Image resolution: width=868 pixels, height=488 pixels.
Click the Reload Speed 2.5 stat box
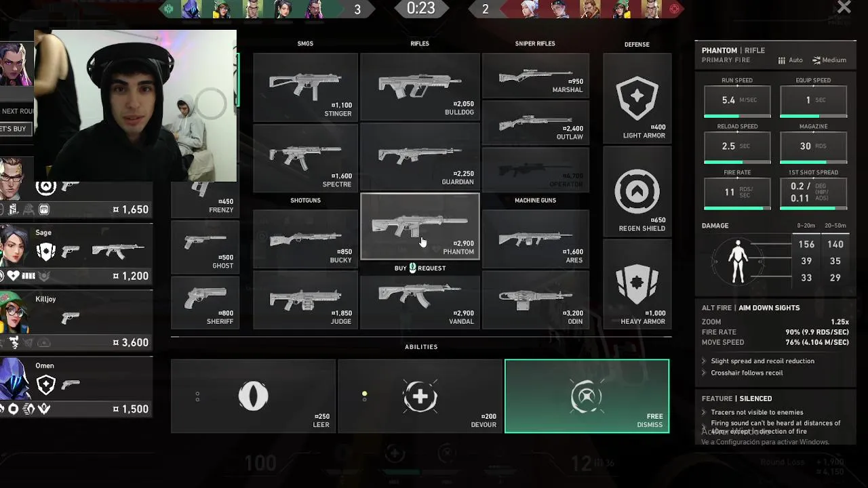click(737, 147)
